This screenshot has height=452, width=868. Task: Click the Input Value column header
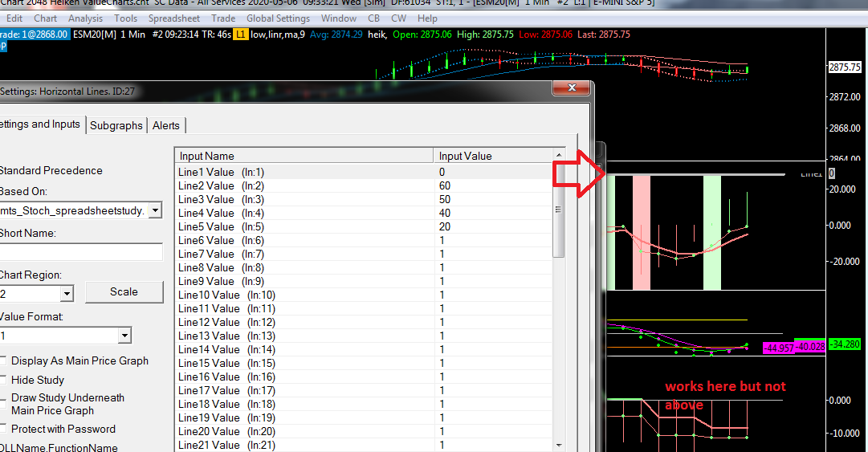coord(493,156)
